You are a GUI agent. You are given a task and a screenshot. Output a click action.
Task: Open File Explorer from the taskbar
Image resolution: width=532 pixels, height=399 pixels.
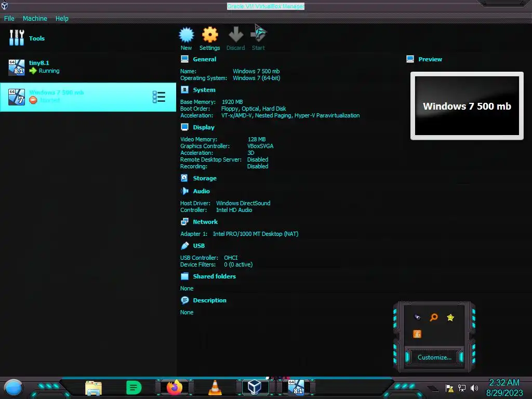click(94, 388)
